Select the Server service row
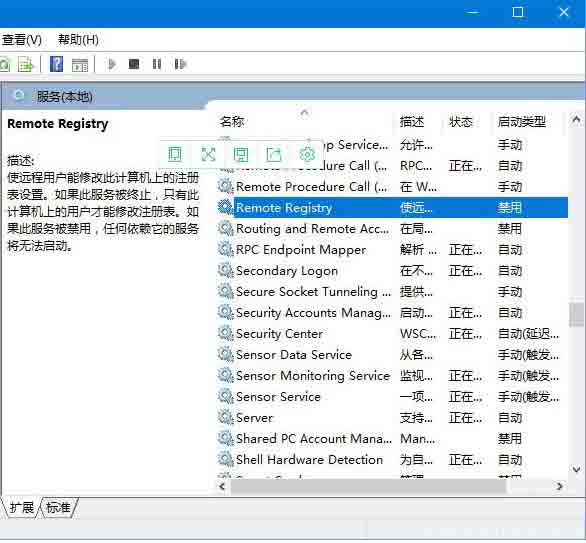The height and width of the screenshot is (543, 586). tap(392, 417)
